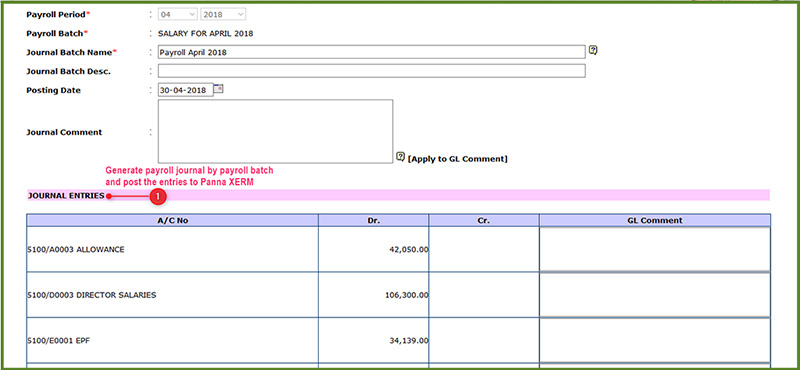Open the payroll period year dropdown
Image resolution: width=800 pixels, height=370 pixels.
223,15
